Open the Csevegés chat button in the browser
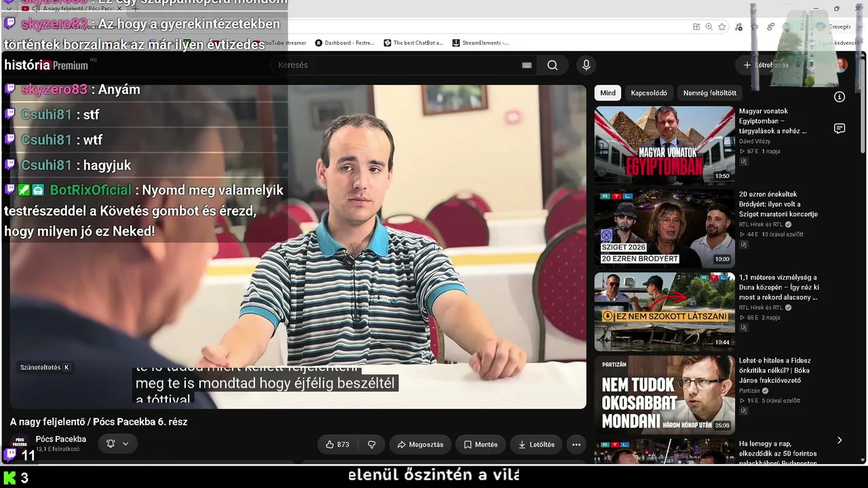Screen dimensions: 868x488 [833, 26]
